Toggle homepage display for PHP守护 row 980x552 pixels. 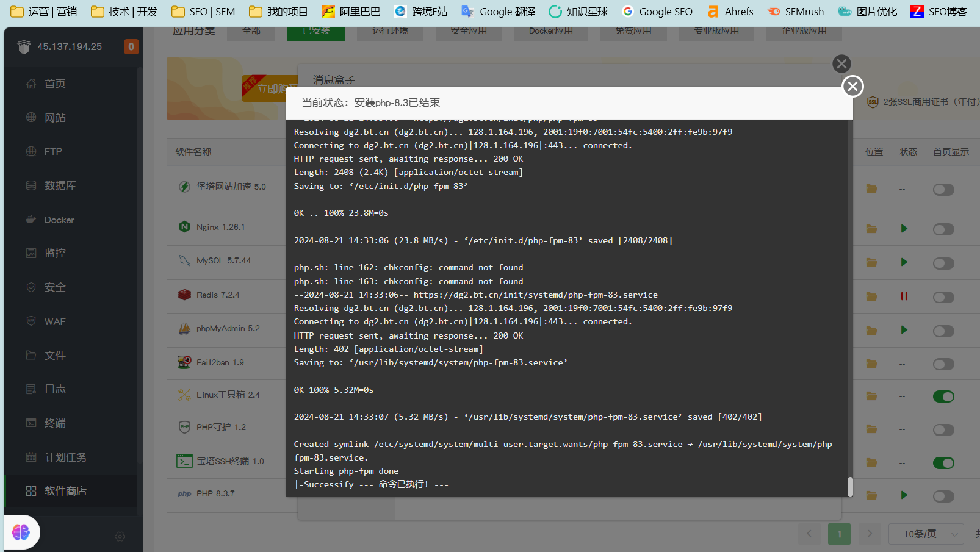pos(943,430)
